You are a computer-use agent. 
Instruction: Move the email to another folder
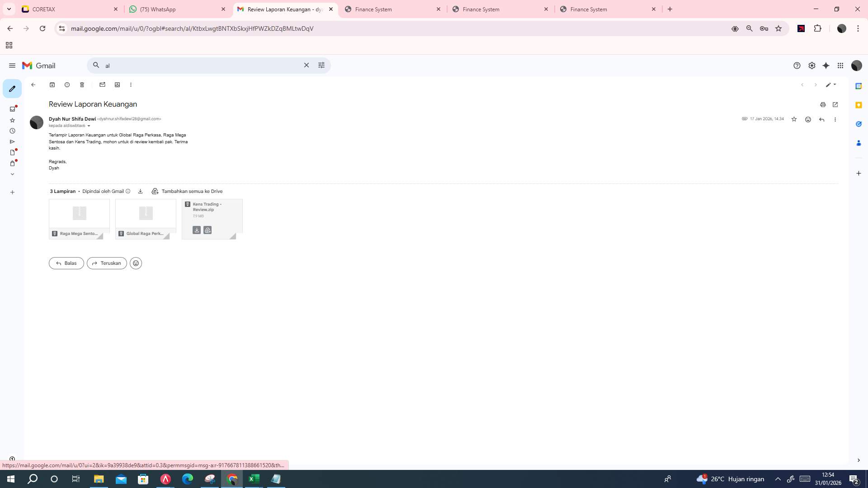(117, 84)
